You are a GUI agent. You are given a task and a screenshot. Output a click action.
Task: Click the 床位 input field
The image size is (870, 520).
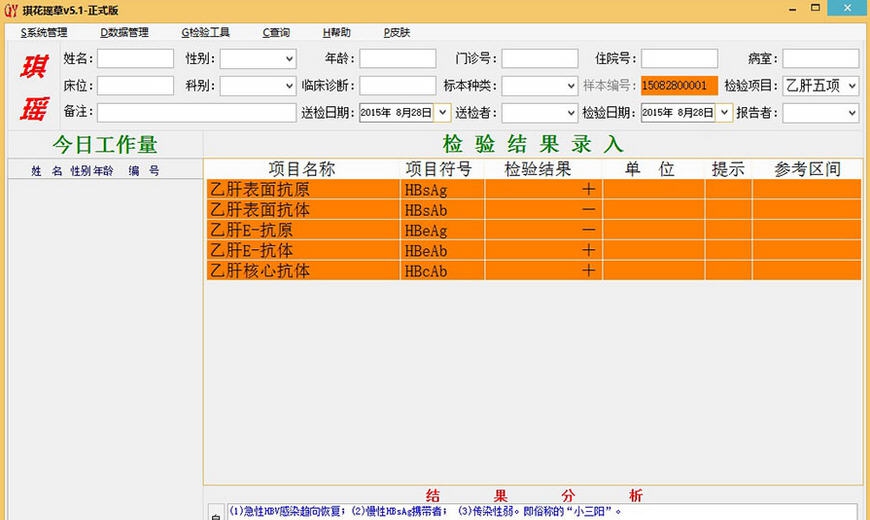pos(135,85)
